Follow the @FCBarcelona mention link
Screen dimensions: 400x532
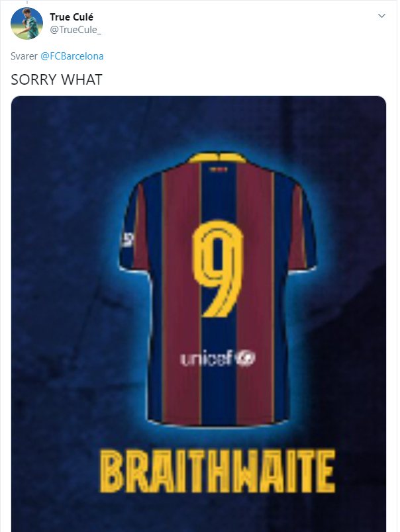(72, 56)
